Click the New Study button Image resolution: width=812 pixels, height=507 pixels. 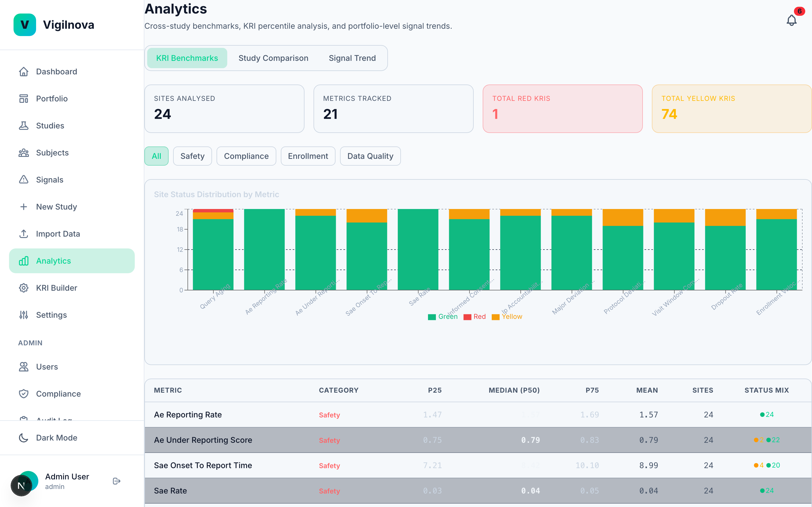pyautogui.click(x=56, y=206)
